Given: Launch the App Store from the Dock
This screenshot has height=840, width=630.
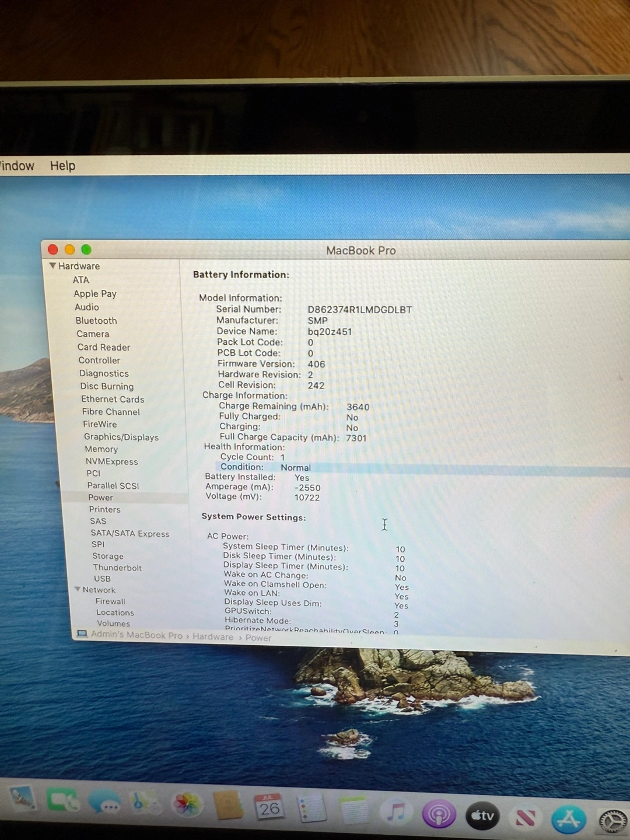Looking at the screenshot, I should tap(569, 820).
